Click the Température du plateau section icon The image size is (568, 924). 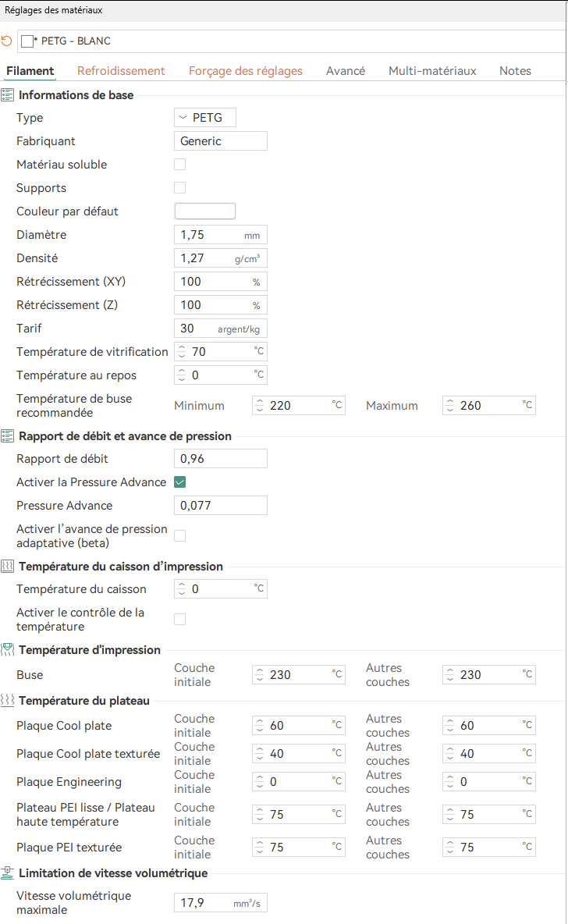coord(8,700)
